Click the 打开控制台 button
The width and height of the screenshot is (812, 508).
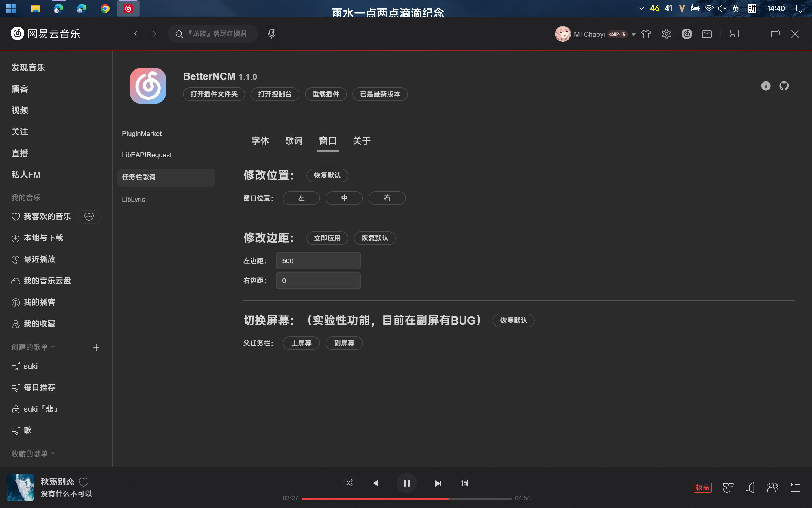click(x=275, y=94)
